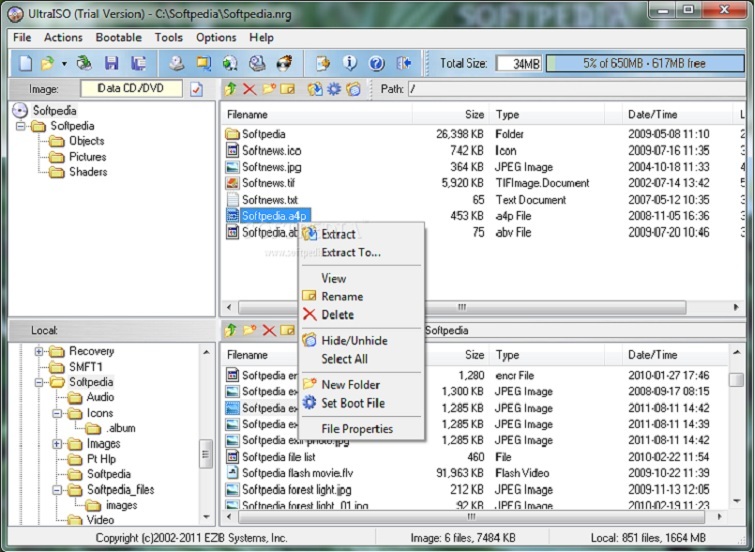The width and height of the screenshot is (755, 552).
Task: Click the Filename column header in image pane
Action: (x=247, y=115)
